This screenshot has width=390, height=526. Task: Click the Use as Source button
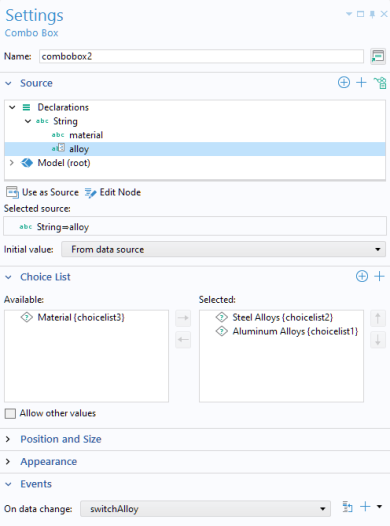click(42, 192)
